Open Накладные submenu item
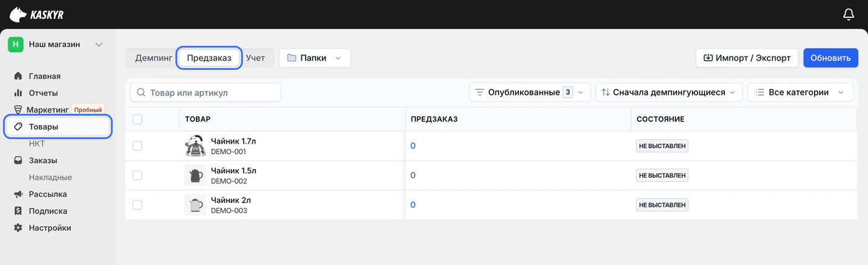The height and width of the screenshot is (265, 868). [50, 177]
